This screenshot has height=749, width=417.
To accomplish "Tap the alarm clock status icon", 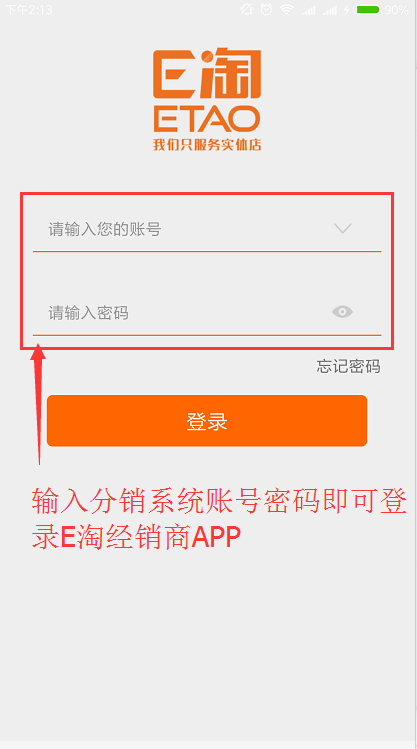I will pos(267,9).
